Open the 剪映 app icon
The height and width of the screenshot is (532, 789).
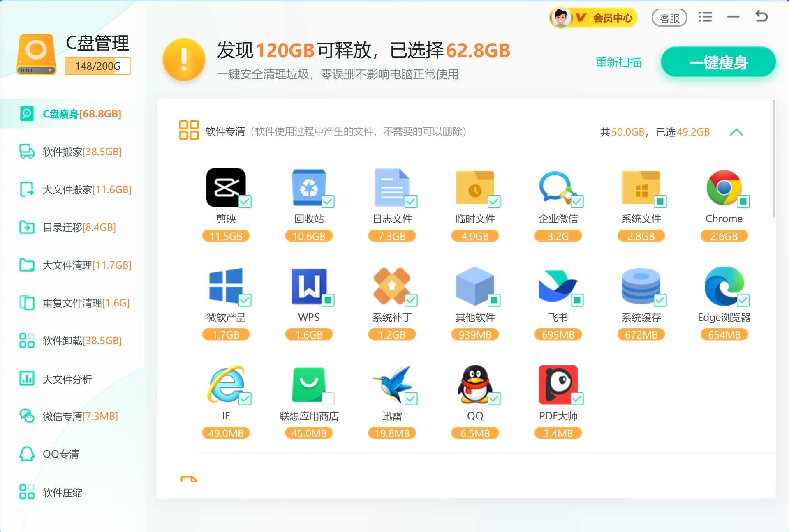(x=226, y=187)
